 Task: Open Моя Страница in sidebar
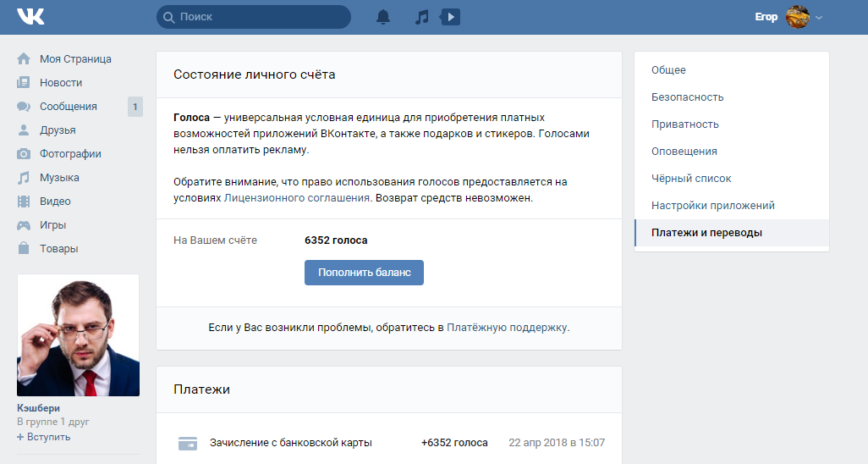75,58
